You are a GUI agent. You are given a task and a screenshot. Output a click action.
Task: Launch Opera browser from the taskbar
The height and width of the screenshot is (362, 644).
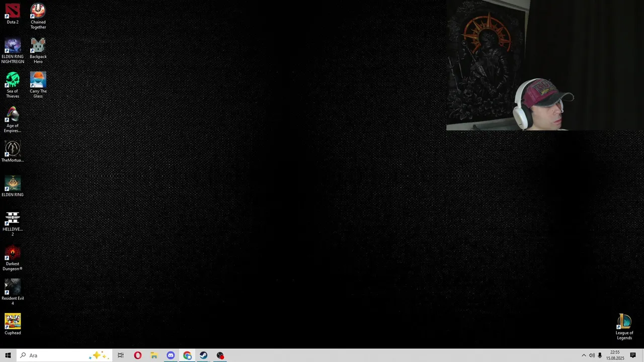click(137, 355)
